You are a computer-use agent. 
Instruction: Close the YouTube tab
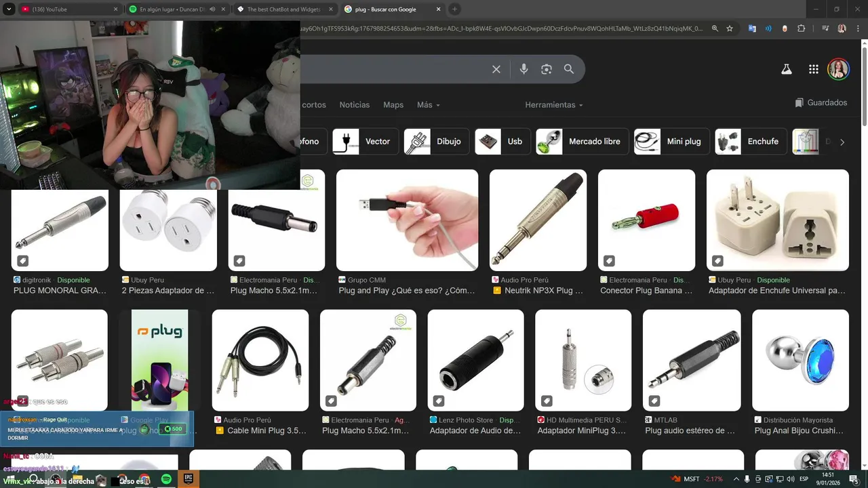pos(115,9)
